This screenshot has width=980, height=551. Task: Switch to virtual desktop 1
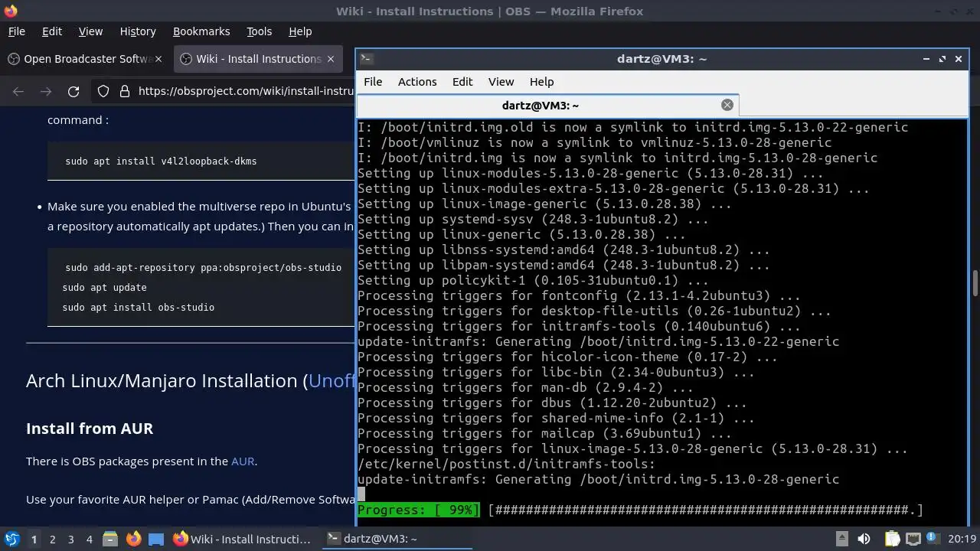pos(34,539)
